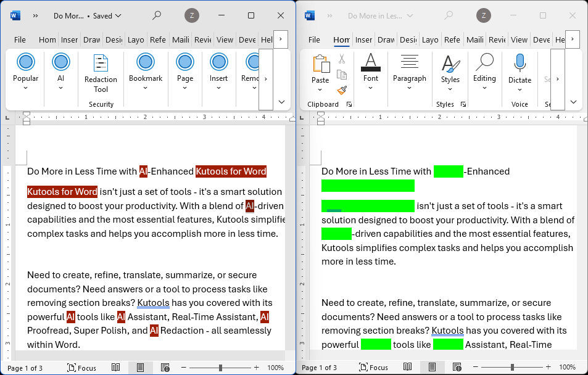This screenshot has width=588, height=375.
Task: Open the Remove group in left ribbon
Action: (250, 72)
